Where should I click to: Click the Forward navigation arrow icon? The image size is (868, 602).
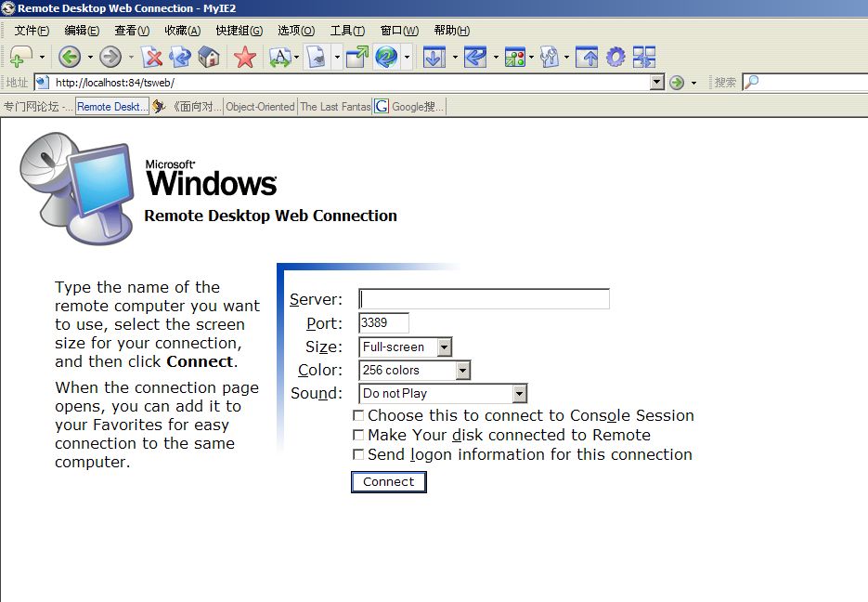click(x=110, y=58)
